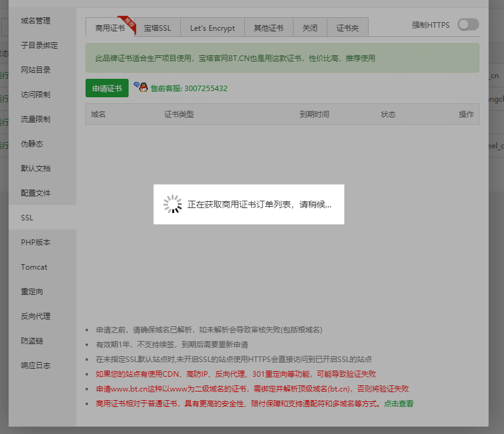Click the note 有效期1年，不支持续签

(172, 345)
